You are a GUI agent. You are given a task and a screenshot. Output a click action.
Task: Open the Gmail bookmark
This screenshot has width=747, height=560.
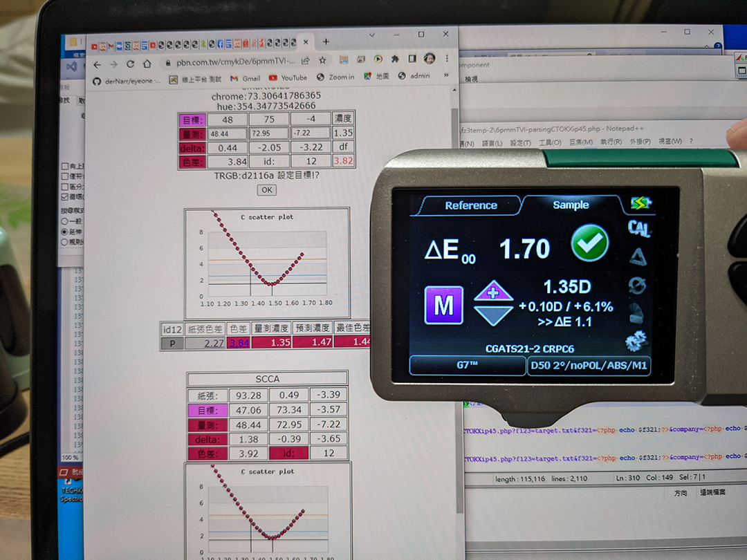(x=246, y=78)
